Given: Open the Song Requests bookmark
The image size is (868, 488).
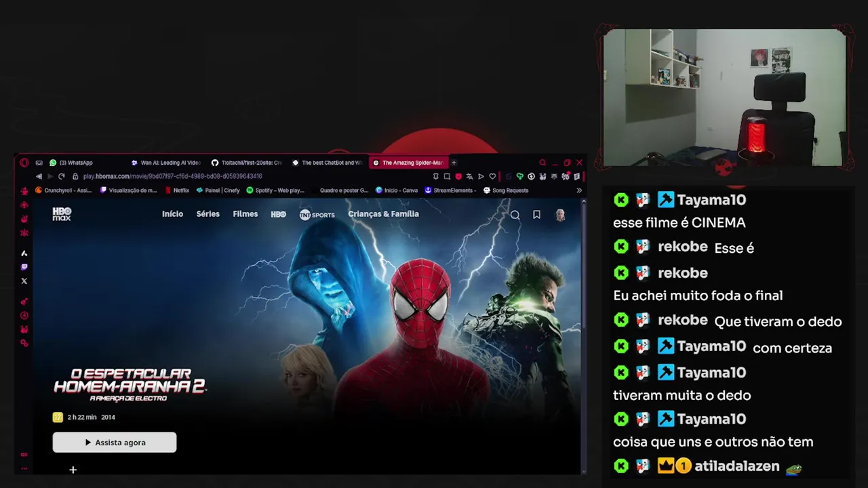Looking at the screenshot, I should pos(506,190).
